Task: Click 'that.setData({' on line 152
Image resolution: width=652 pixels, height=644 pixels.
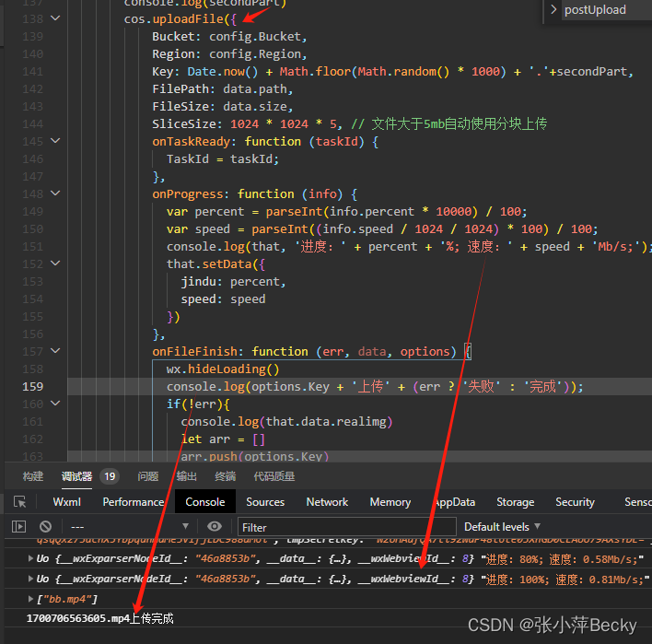Action: coord(215,264)
